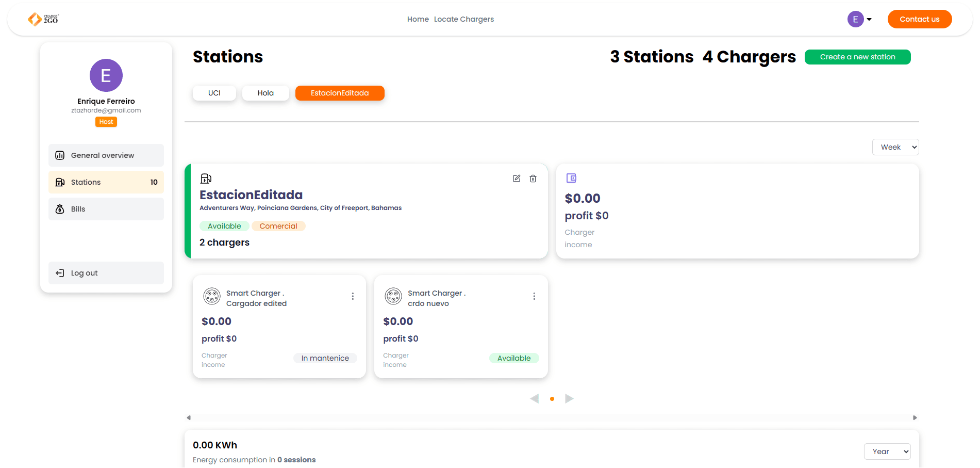Click the Energy consumption in 0 sessions text
The width and height of the screenshot is (980, 468).
pyautogui.click(x=254, y=460)
